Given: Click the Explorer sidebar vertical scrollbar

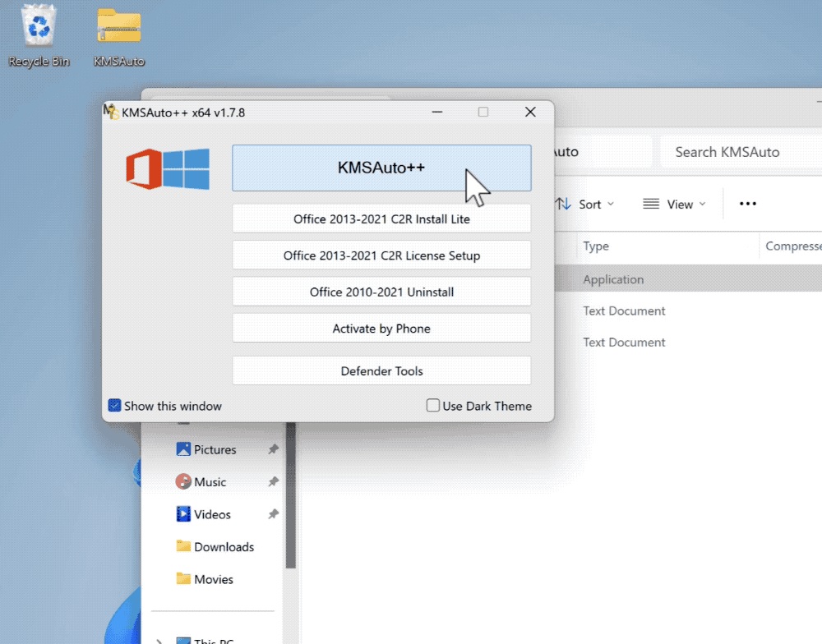Looking at the screenshot, I should [291, 495].
